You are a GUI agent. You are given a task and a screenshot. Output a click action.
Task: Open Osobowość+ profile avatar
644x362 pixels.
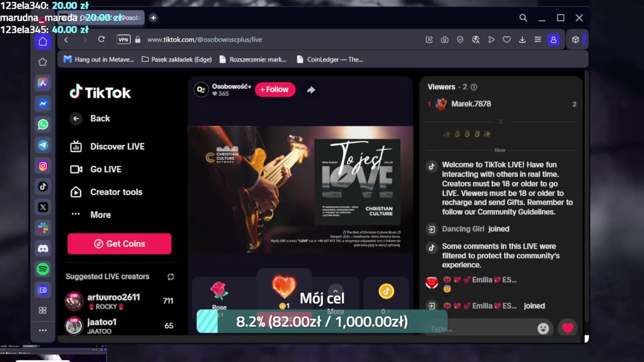point(201,89)
